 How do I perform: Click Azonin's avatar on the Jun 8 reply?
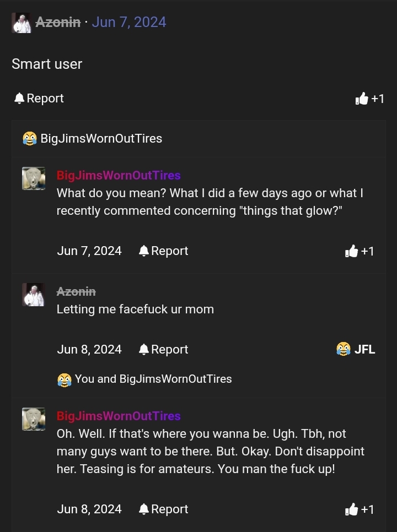34,295
